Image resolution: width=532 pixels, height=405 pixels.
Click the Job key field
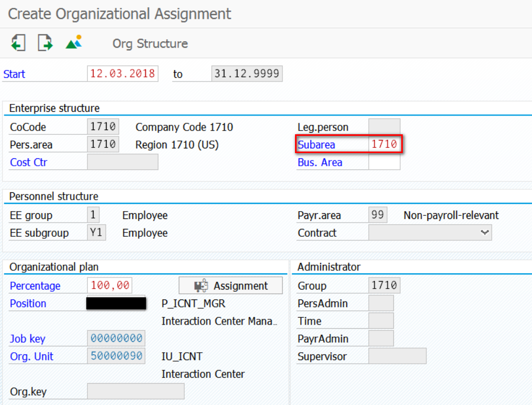tap(116, 338)
